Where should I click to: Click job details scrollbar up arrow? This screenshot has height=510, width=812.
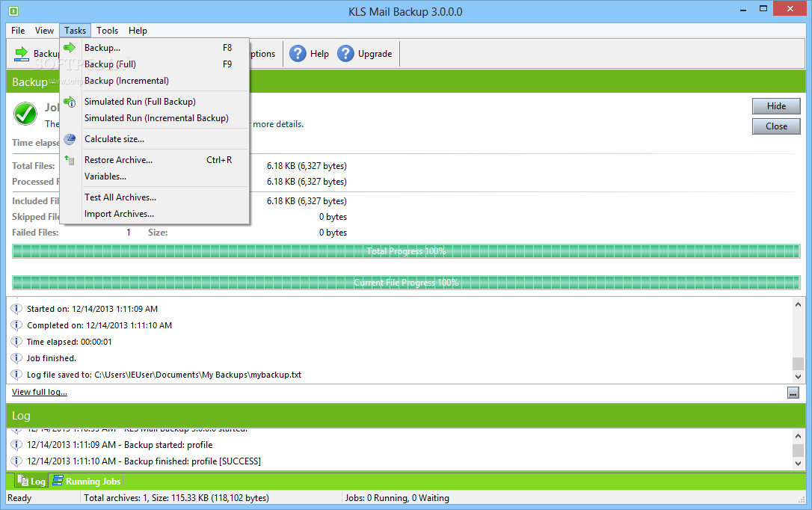click(x=798, y=304)
